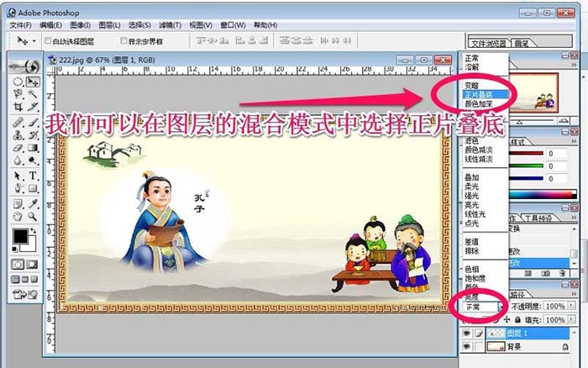This screenshot has height=368, width=588.
Task: Select the Rectangle shape tool
Action: (x=33, y=188)
